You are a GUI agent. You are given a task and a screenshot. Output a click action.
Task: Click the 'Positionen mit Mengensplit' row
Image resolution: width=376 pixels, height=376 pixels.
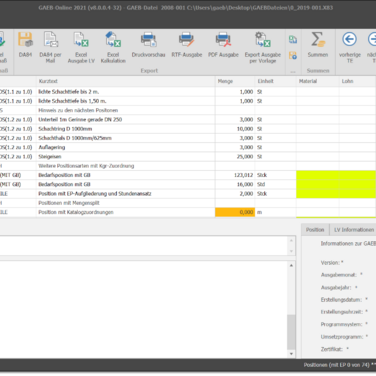pyautogui.click(x=69, y=203)
